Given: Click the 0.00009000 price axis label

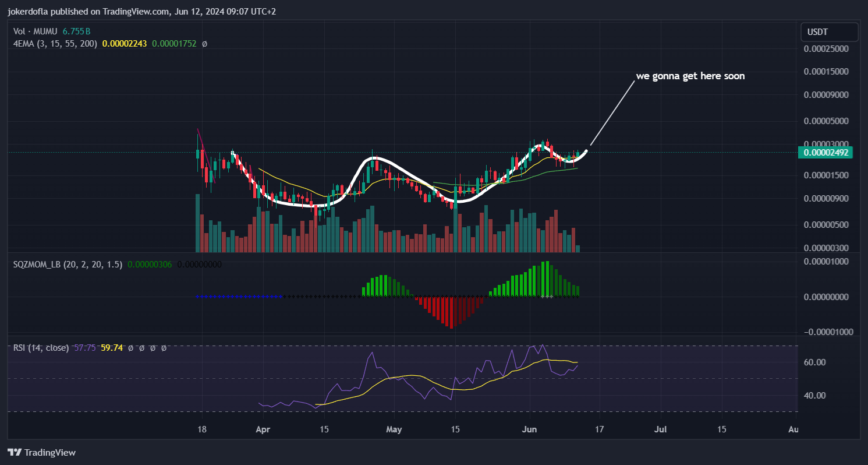Looking at the screenshot, I should (x=826, y=94).
